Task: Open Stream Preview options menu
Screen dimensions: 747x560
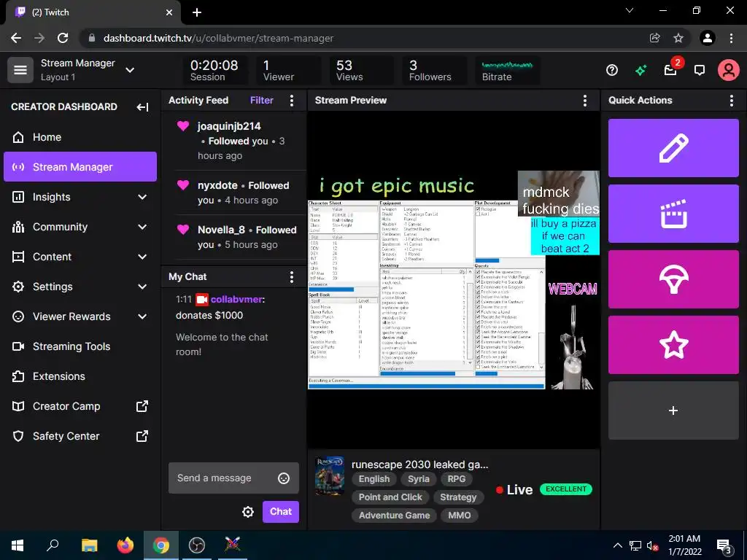Action: (584, 100)
